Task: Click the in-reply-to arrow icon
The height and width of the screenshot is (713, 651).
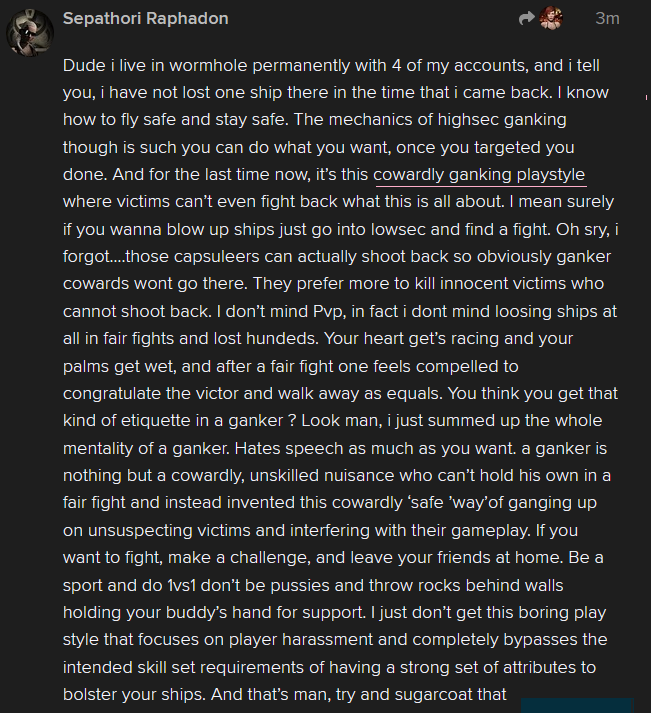Action: (527, 18)
